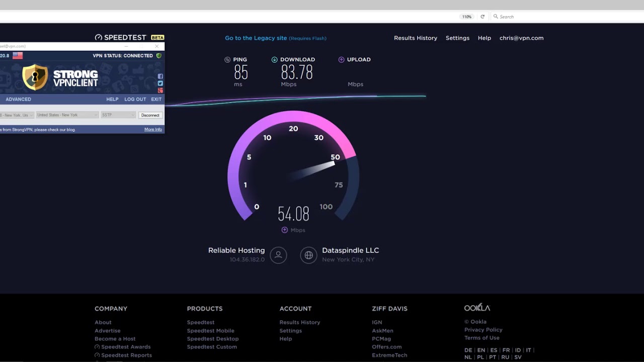
Task: Click the speedometer gauge needle dial
Action: click(293, 166)
